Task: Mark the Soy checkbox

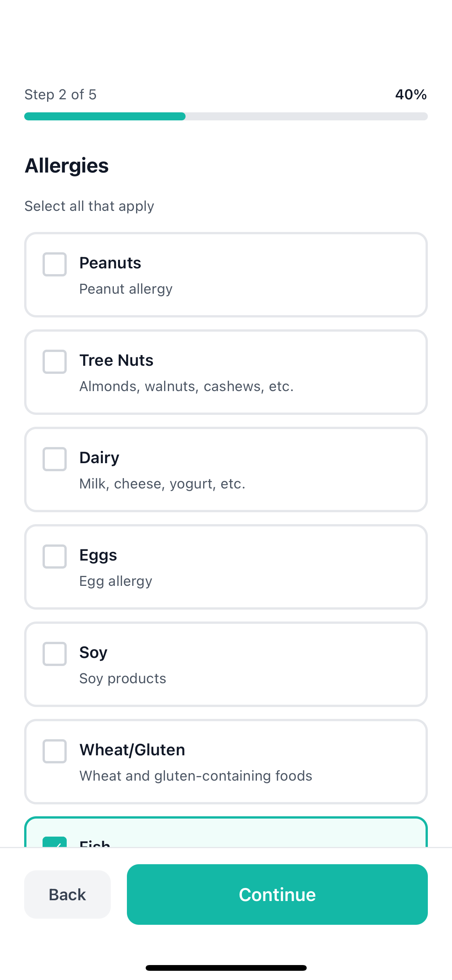Action: [x=54, y=654]
